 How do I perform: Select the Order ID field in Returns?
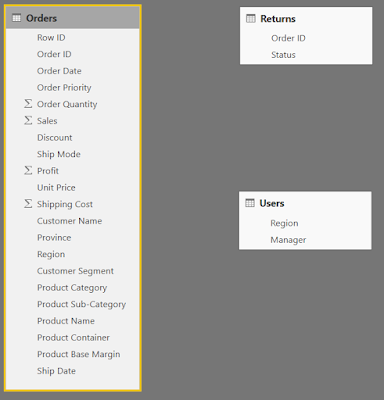click(x=288, y=38)
